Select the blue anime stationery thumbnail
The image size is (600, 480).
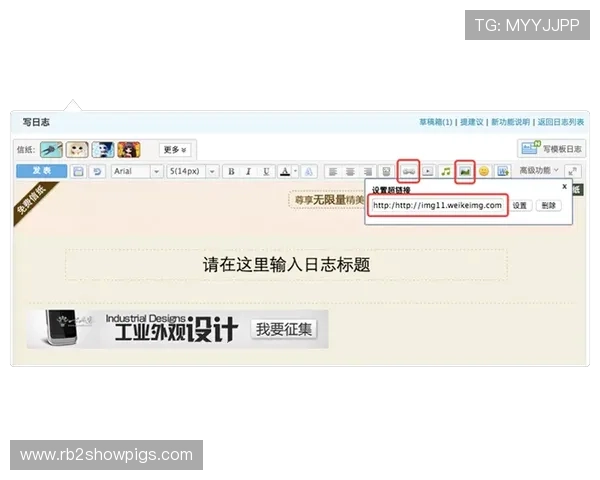tap(103, 149)
